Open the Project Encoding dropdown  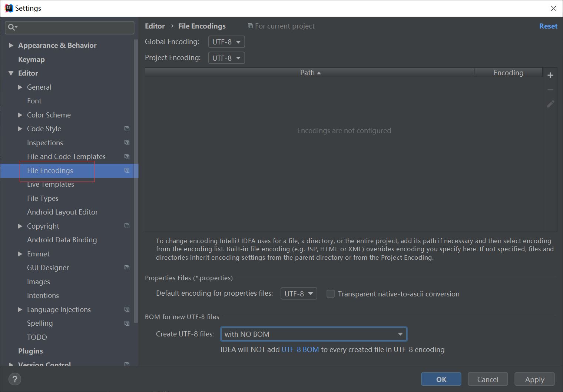coord(226,58)
